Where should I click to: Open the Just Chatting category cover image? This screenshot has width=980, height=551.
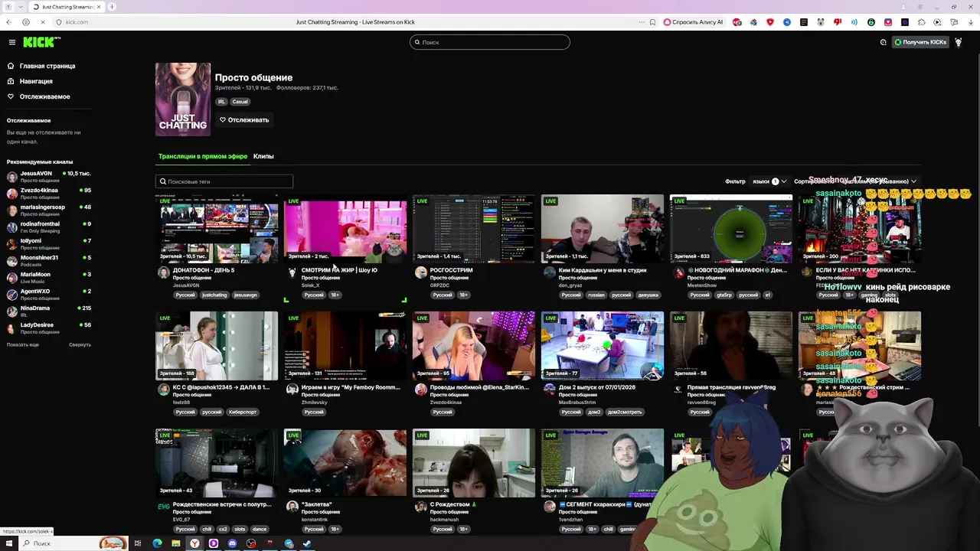[x=183, y=99]
